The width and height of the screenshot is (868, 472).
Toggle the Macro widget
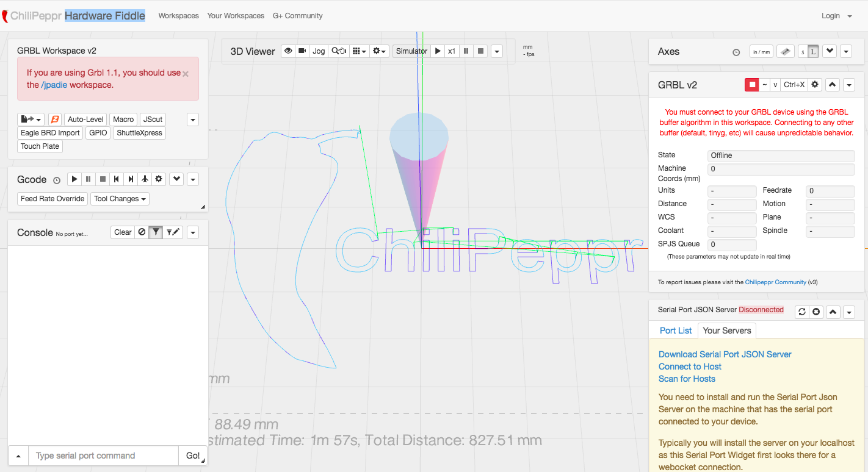(x=123, y=120)
